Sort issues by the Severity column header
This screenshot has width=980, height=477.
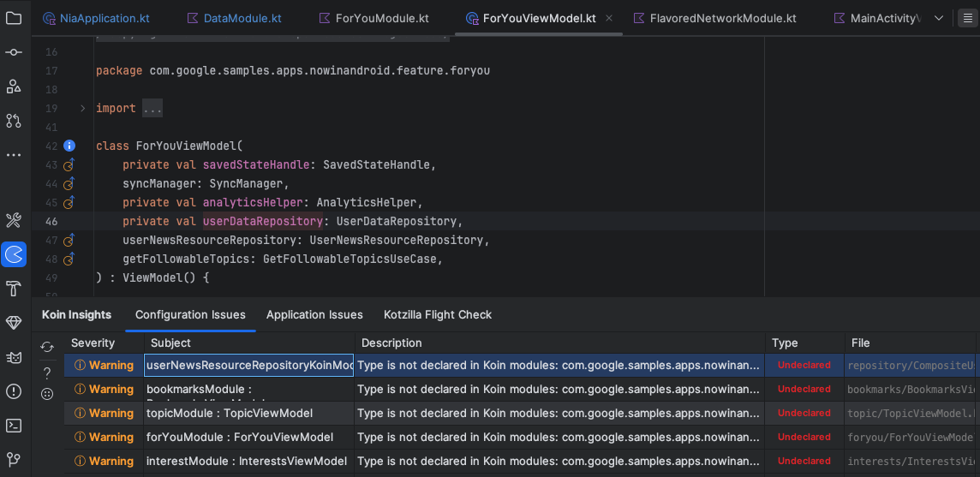point(93,343)
